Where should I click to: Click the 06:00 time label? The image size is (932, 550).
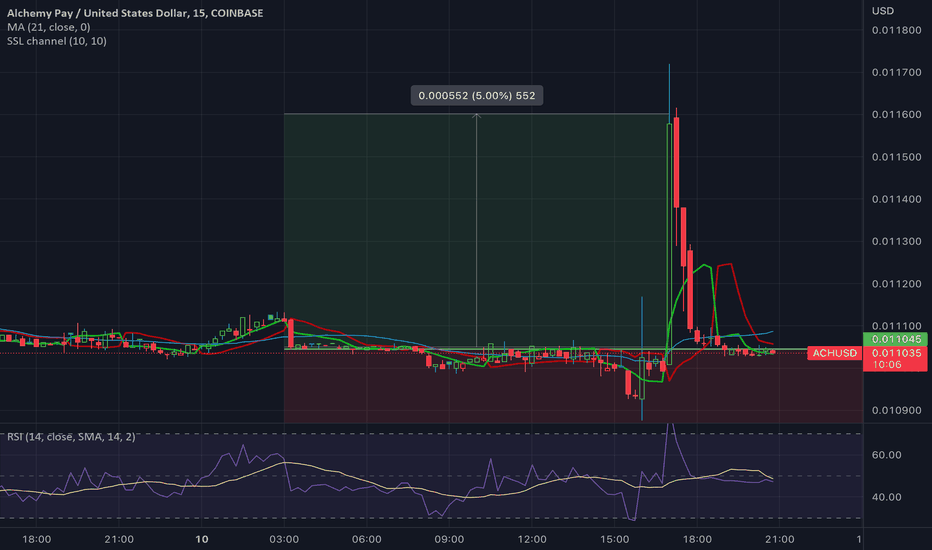pos(367,539)
